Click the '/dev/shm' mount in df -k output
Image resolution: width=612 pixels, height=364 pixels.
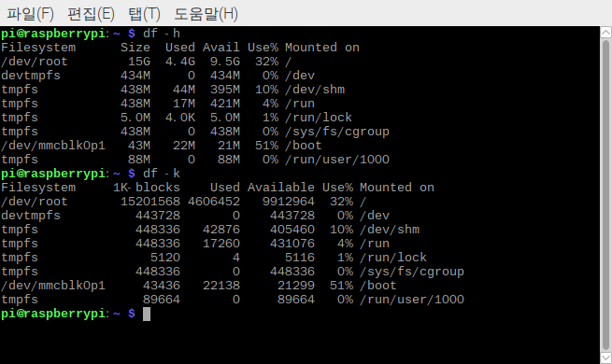[x=390, y=230]
